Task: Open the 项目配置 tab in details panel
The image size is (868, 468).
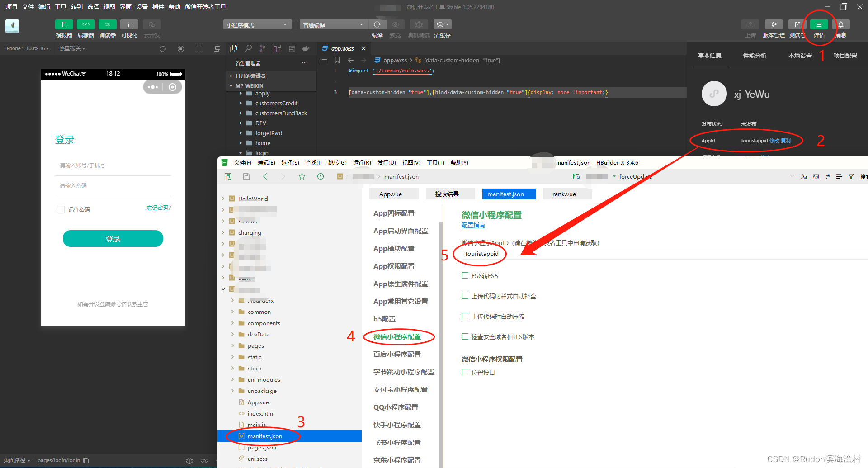Action: point(845,56)
